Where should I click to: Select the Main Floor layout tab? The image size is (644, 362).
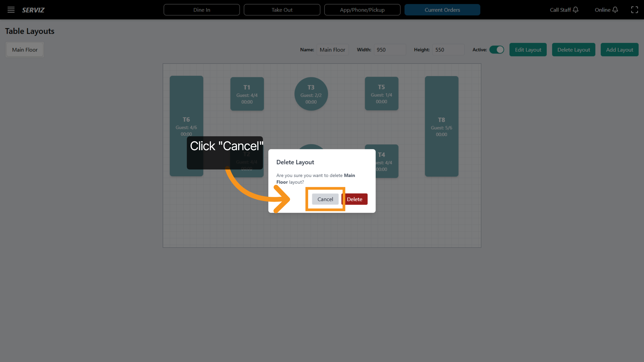[25, 50]
